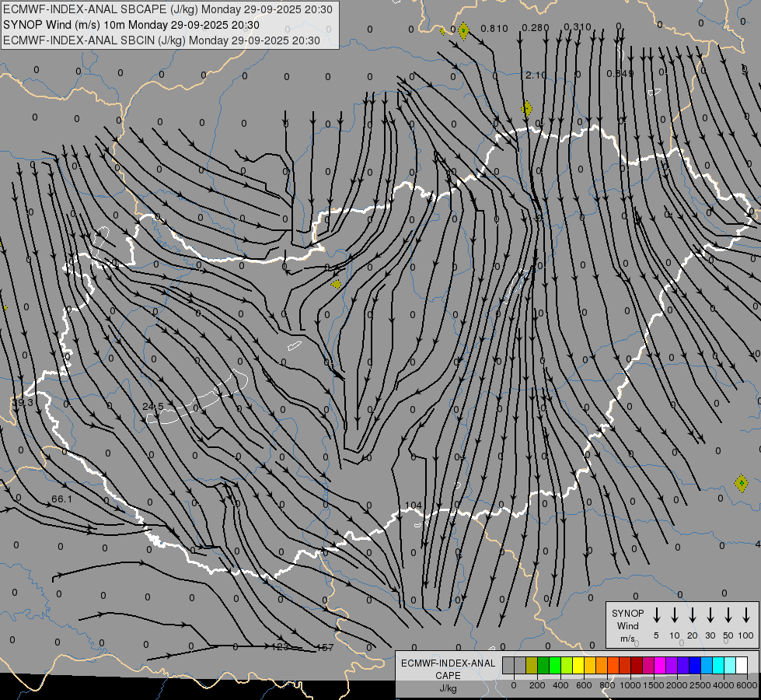The image size is (761, 700).
Task: Pick the 100 m/s wind arrow symbol
Action: [x=746, y=614]
